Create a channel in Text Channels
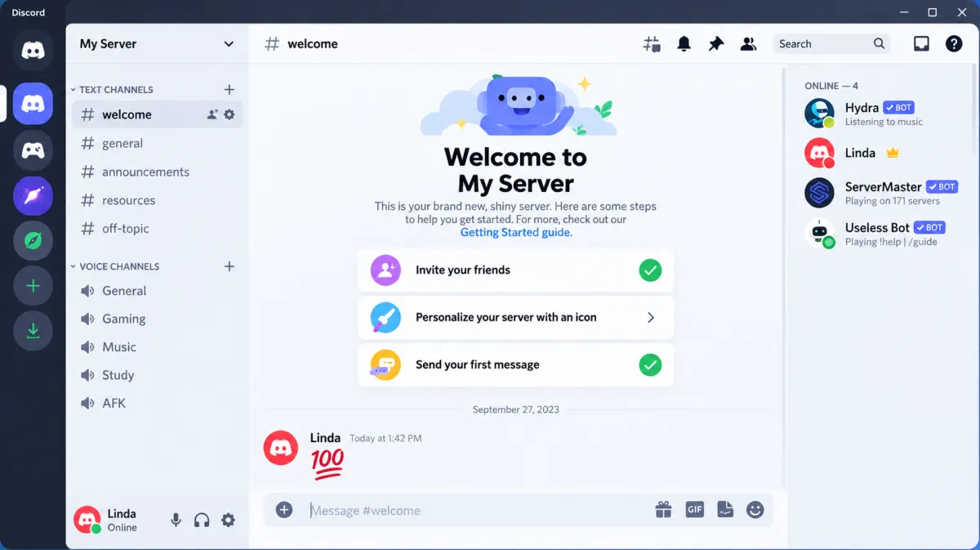The image size is (980, 550). pyautogui.click(x=229, y=90)
